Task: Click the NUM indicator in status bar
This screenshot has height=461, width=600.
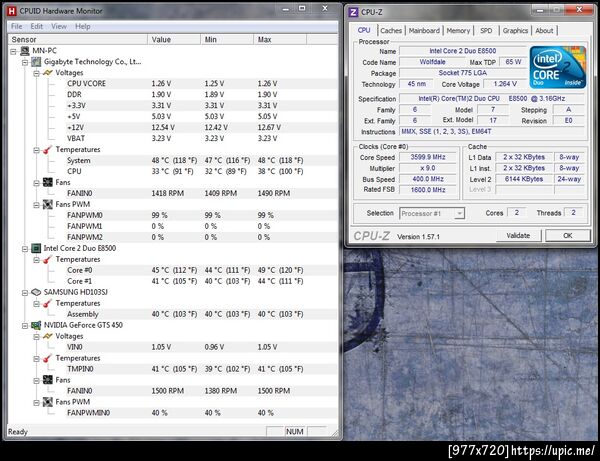Action: (x=295, y=432)
